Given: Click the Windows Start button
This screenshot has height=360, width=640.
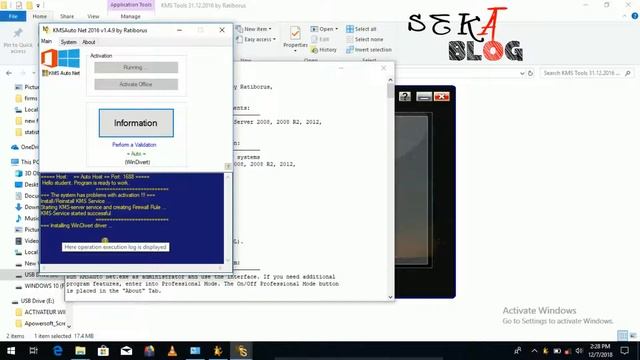Looking at the screenshot, I should pos(11,351).
